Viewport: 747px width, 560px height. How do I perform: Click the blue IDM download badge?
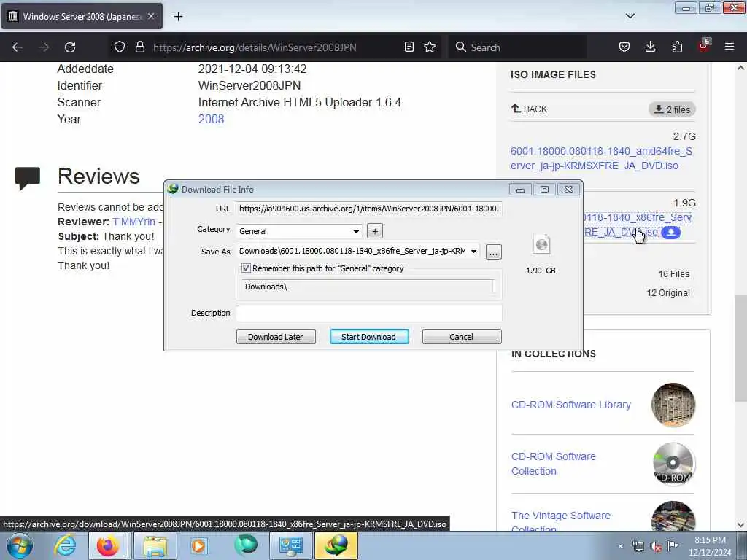coord(671,233)
